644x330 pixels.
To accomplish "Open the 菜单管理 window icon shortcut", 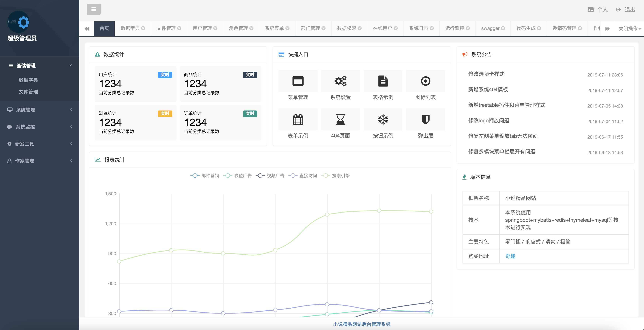I will [298, 81].
